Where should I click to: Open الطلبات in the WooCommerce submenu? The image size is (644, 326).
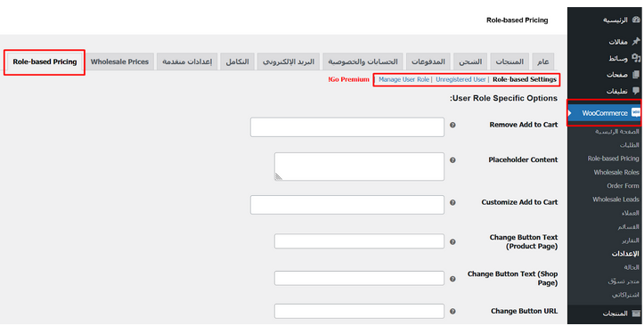pos(629,145)
